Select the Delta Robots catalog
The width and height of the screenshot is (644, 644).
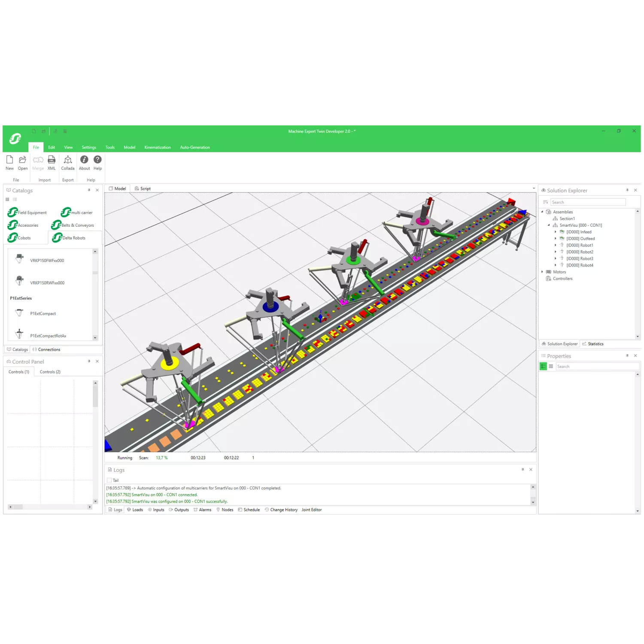[69, 238]
